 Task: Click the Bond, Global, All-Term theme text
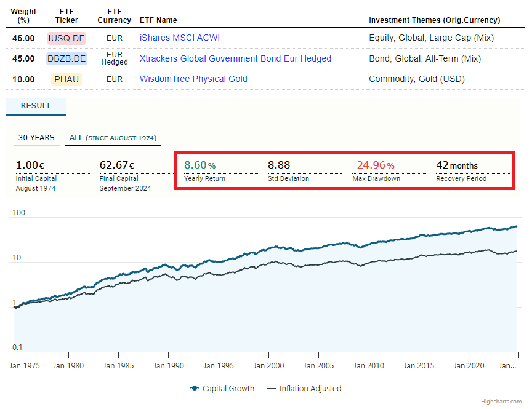click(x=425, y=58)
